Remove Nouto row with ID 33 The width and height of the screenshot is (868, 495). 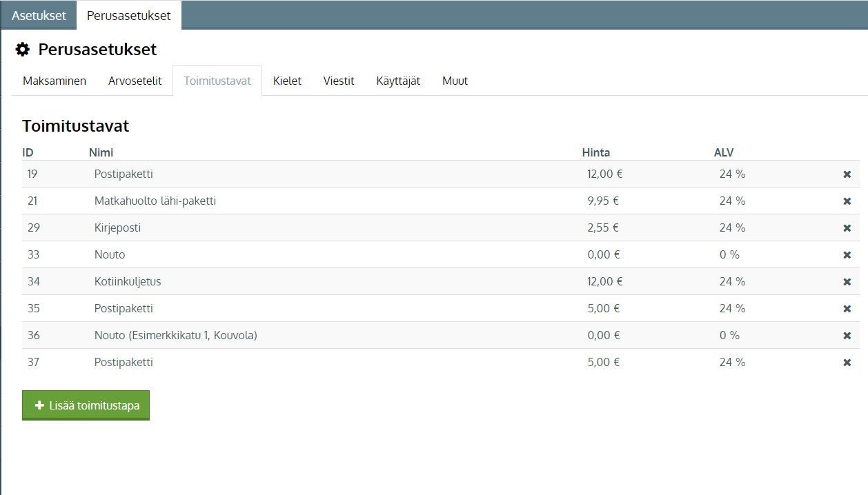[847, 255]
